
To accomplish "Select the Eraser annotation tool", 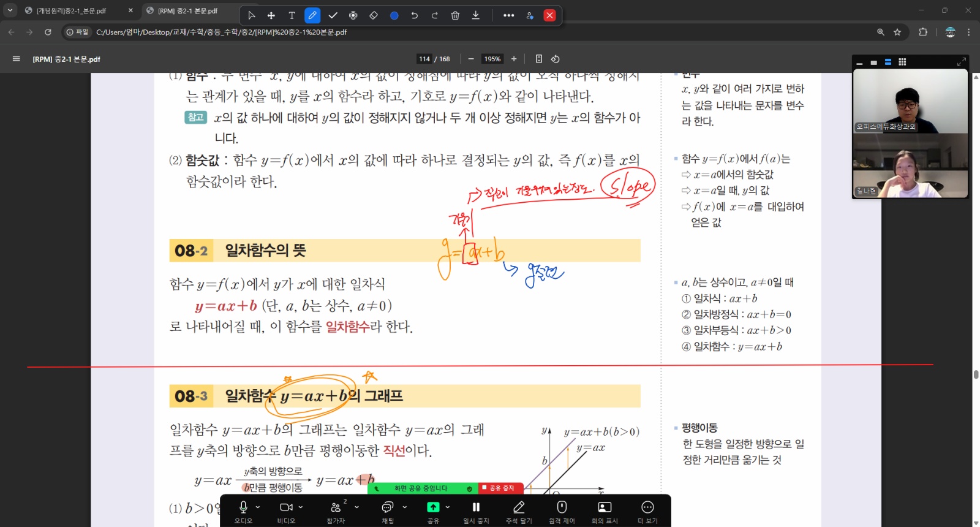I will [374, 15].
